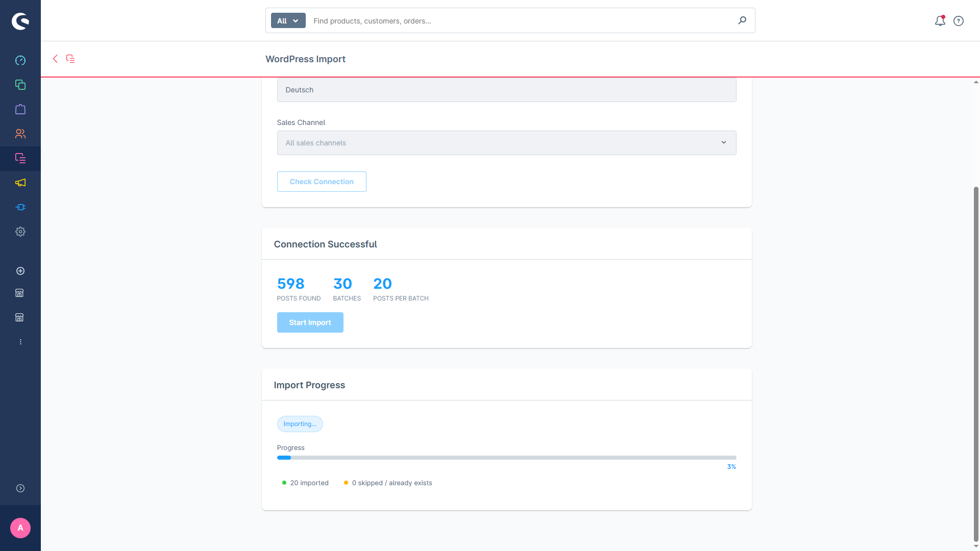980x551 pixels.
Task: Click the Deutsch language field
Action: (507, 90)
